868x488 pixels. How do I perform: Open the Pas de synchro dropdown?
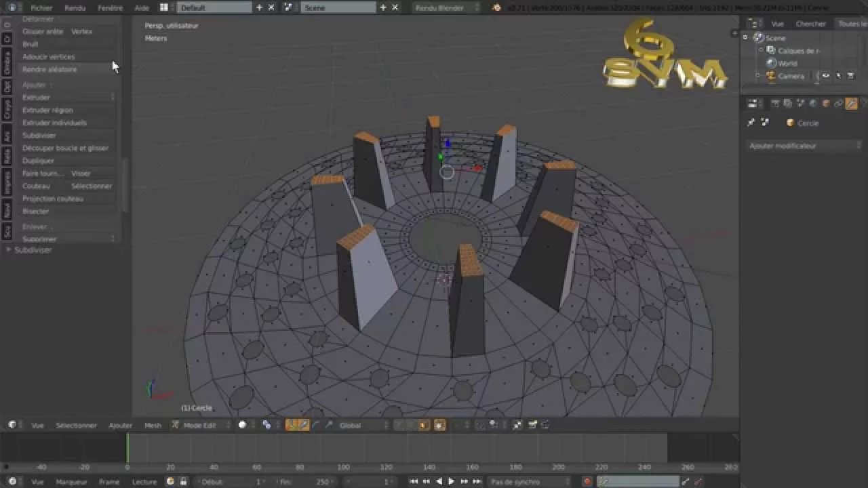[530, 481]
